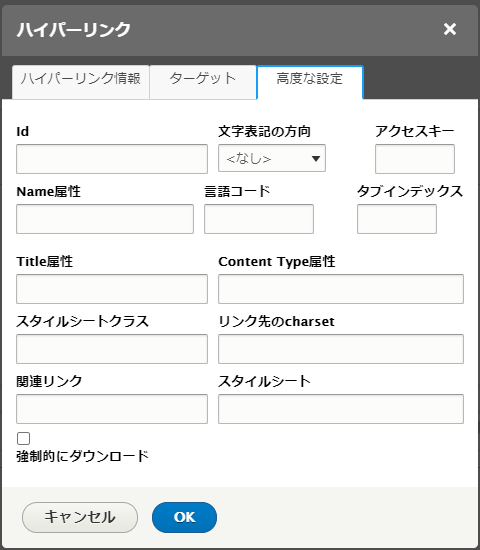This screenshot has width=480, height=550.
Task: Click the スタイルシートクラス input field
Action: [112, 349]
